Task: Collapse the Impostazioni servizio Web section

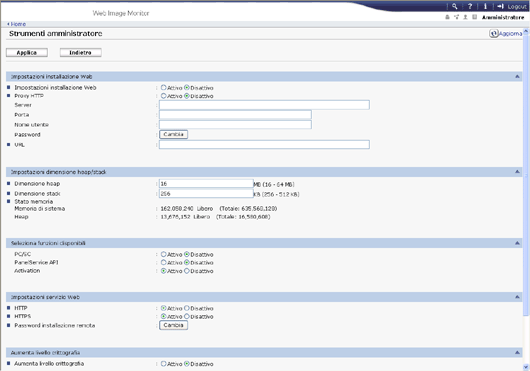Action: [517, 297]
